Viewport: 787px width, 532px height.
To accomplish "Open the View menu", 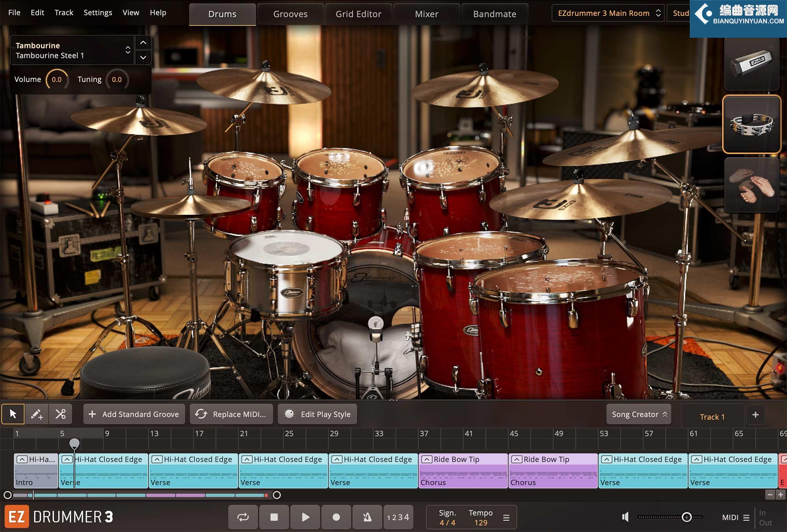I will coord(131,13).
